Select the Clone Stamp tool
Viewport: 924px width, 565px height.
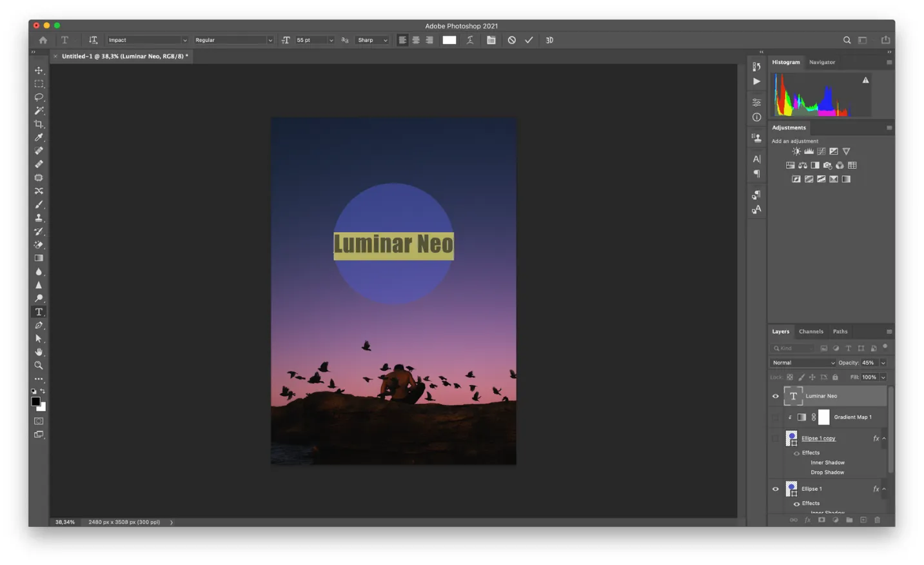point(39,218)
